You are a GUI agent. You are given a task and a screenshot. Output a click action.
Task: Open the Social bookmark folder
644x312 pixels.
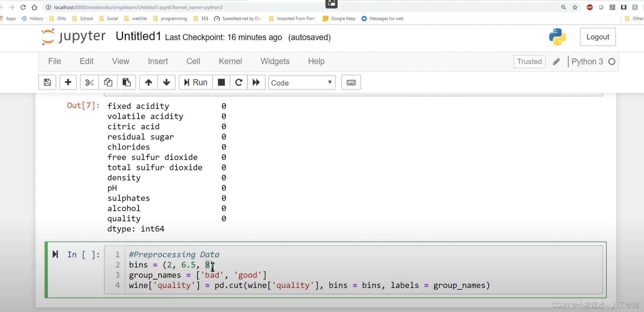(109, 19)
